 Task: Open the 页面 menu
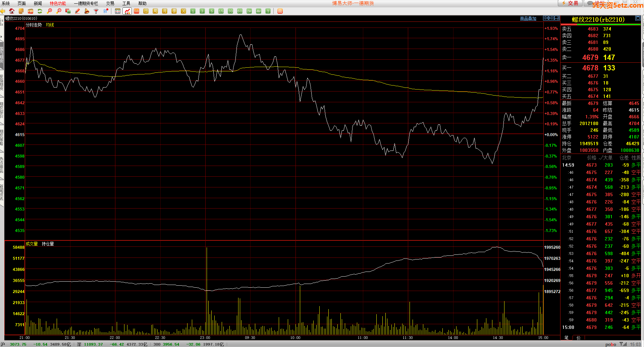tap(21, 3)
